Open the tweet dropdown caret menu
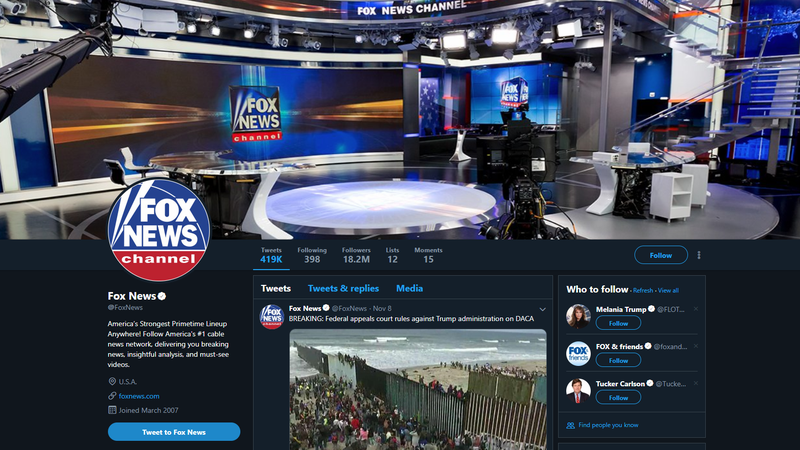 click(542, 309)
